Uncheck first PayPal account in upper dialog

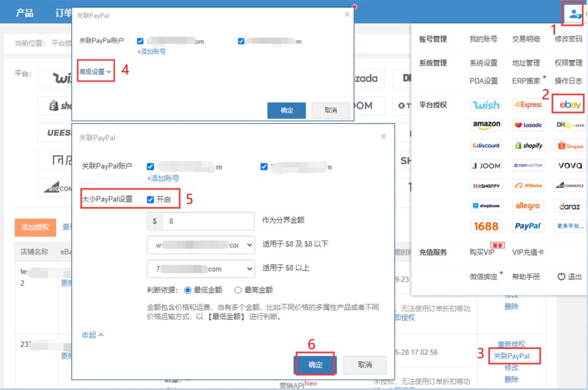(x=140, y=41)
